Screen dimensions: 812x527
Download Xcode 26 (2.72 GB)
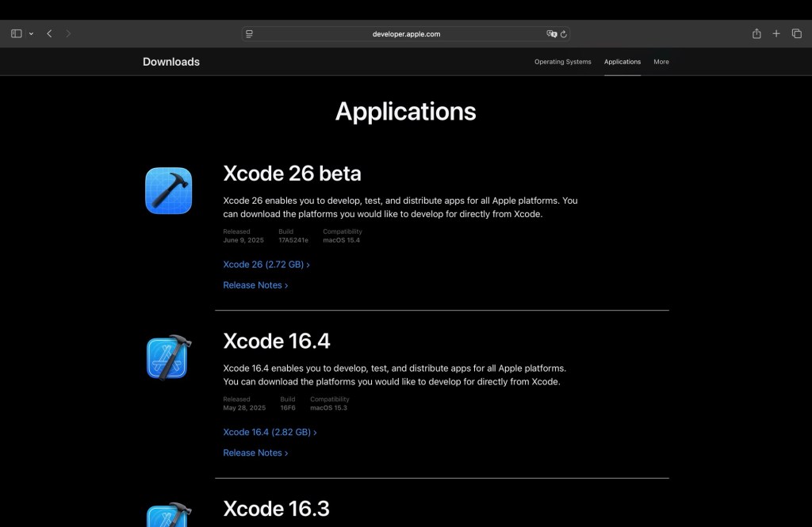coord(266,265)
